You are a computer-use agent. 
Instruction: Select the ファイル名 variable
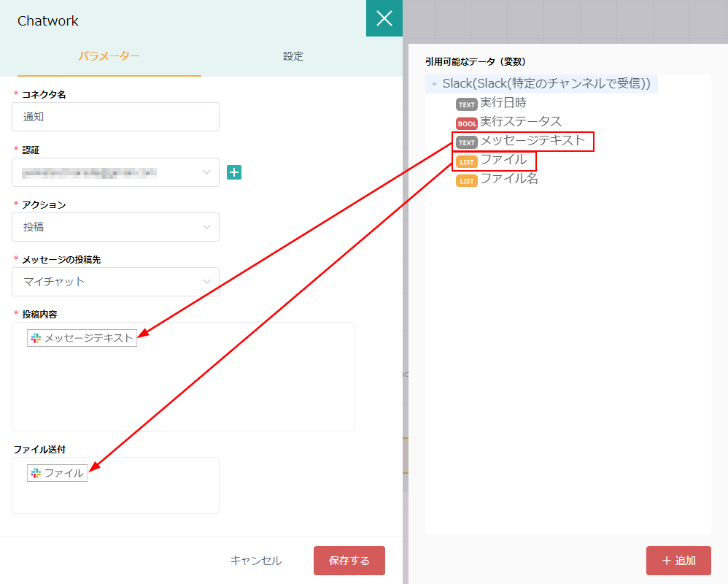509,179
